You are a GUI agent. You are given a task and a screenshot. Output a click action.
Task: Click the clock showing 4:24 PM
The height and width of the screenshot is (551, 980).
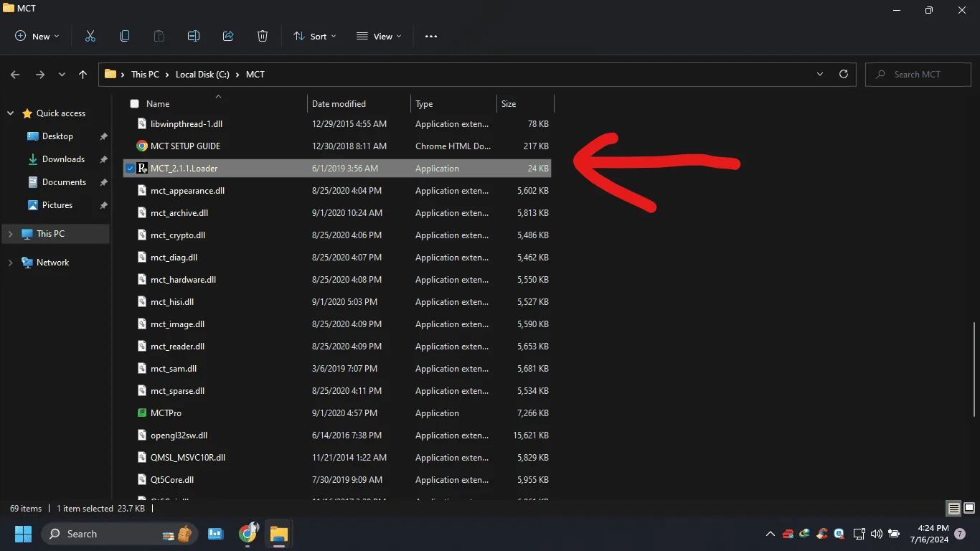point(933,528)
